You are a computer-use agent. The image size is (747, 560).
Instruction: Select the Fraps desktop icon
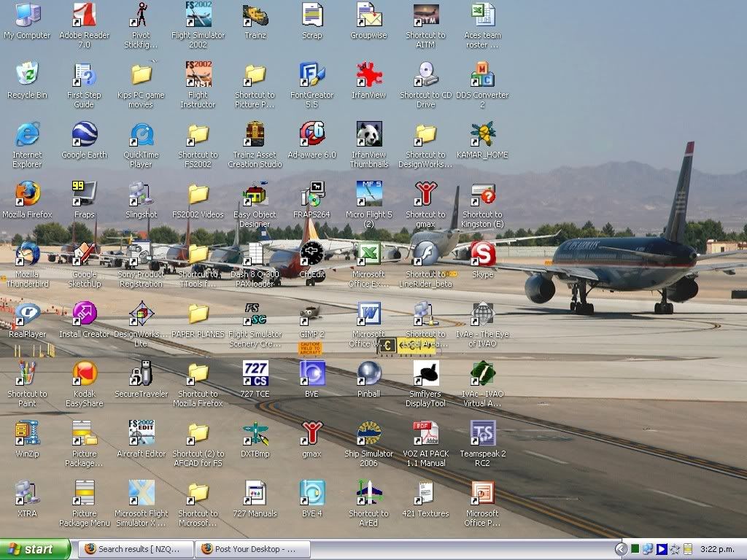click(x=85, y=195)
